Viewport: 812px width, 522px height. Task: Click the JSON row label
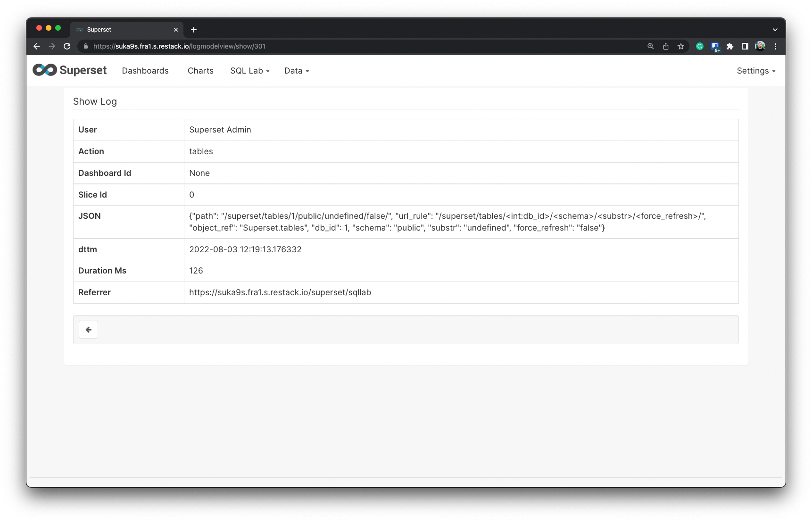(x=90, y=216)
